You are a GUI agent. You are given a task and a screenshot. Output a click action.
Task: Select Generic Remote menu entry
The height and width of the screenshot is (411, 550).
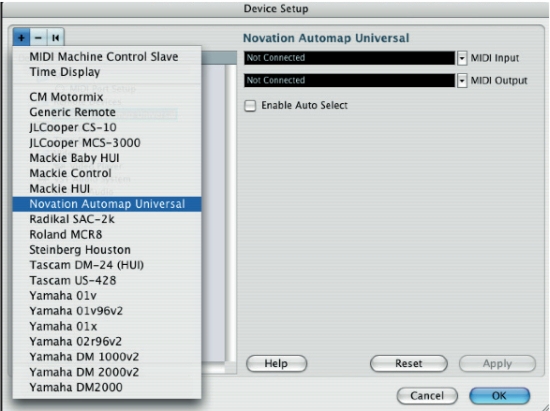(x=107, y=112)
